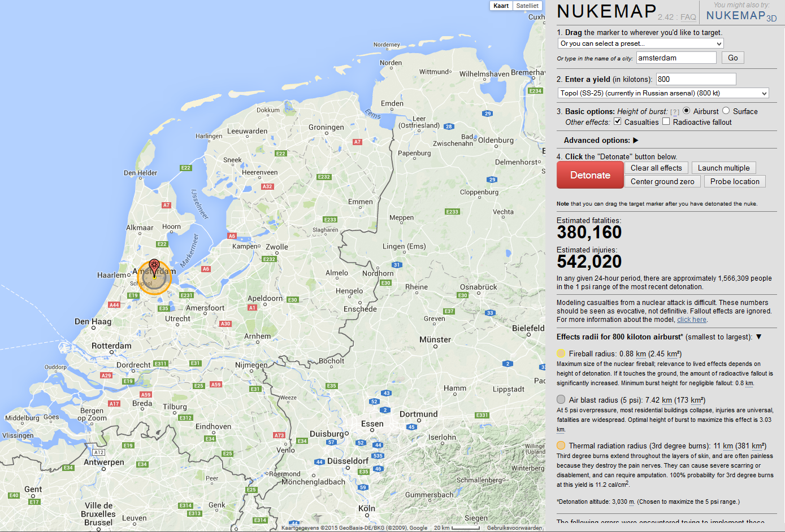Click the yield in kilotons input field
785x532 pixels.
(x=696, y=79)
